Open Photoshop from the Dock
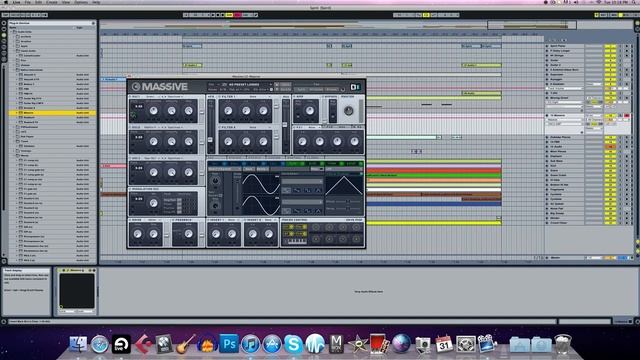Viewport: 640px width, 360px height. point(229,344)
